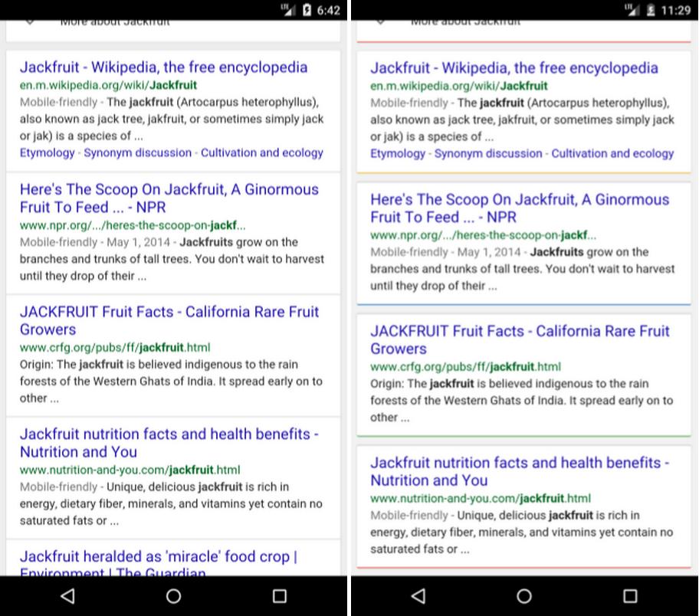Open Cultivation and ecology sublink, right phone
Image resolution: width=699 pixels, height=616 pixels.
point(612,154)
